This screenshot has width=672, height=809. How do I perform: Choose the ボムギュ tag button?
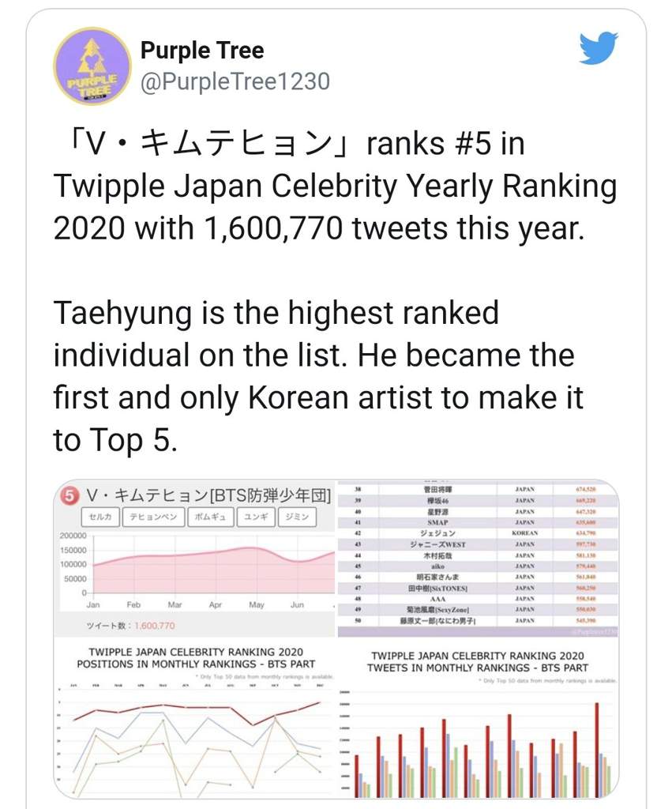[211, 517]
